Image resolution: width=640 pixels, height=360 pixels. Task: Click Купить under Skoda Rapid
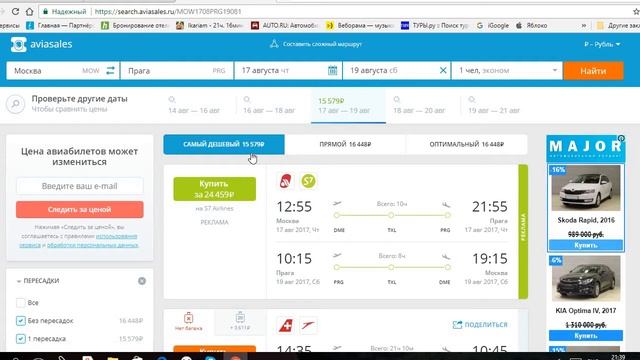586,245
